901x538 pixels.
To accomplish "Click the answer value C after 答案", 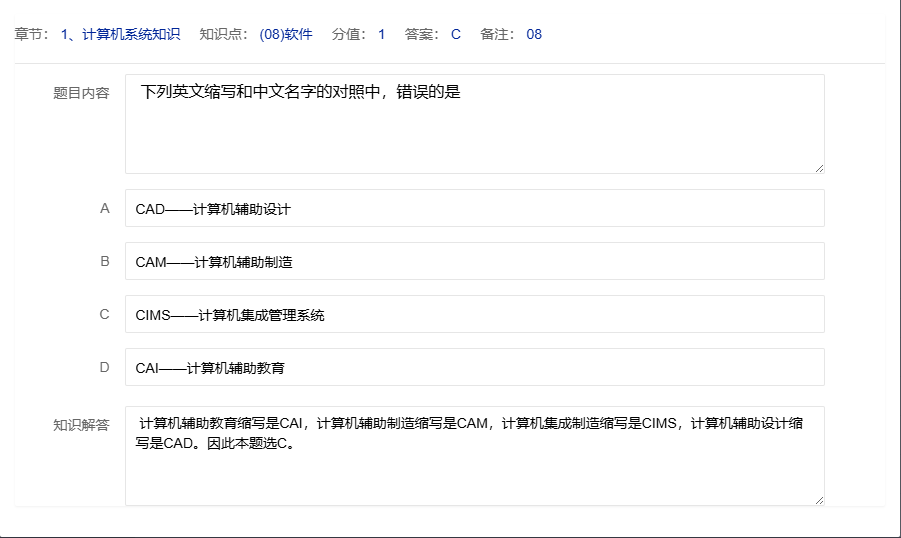I will [x=456, y=34].
